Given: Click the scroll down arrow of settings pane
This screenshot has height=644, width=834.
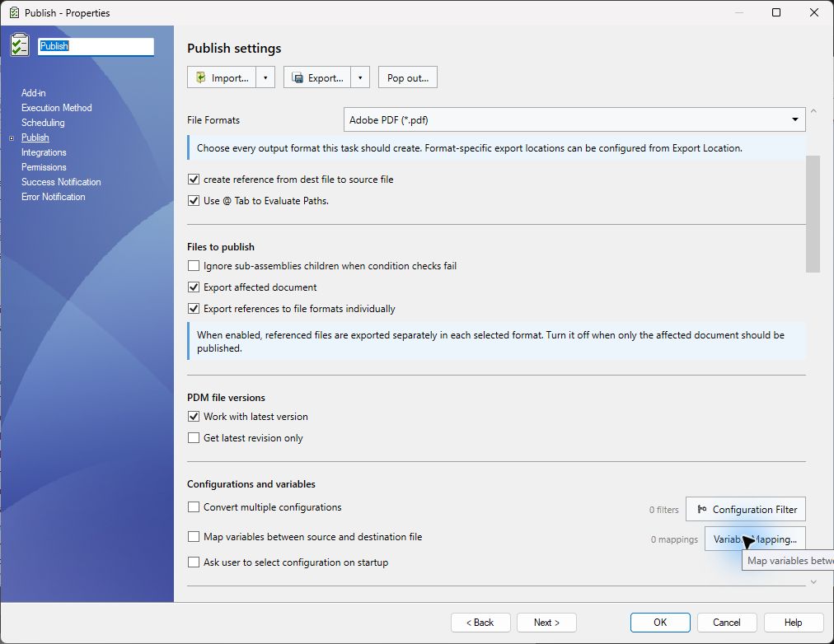Looking at the screenshot, I should 813,582.
